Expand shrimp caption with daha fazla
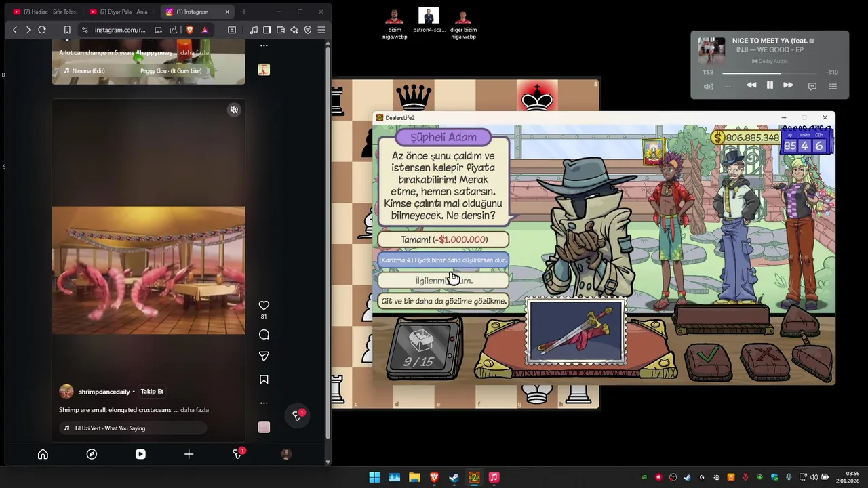 point(195,410)
